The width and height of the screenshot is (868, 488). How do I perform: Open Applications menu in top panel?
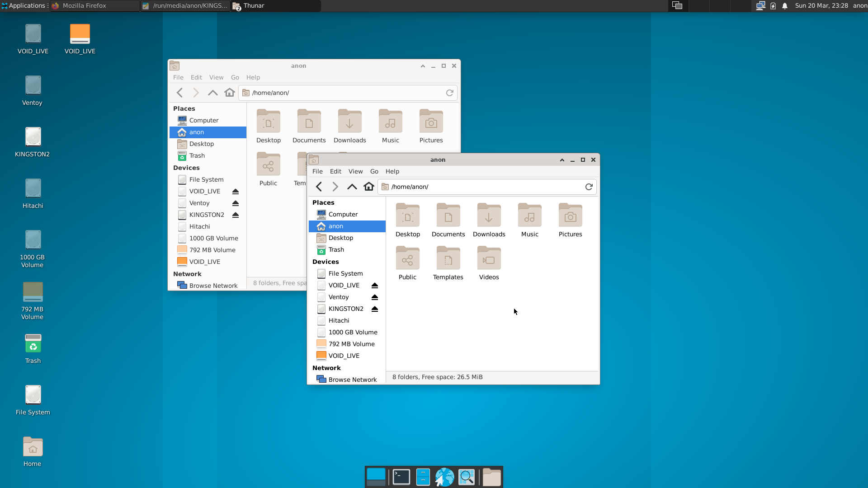tap(24, 5)
